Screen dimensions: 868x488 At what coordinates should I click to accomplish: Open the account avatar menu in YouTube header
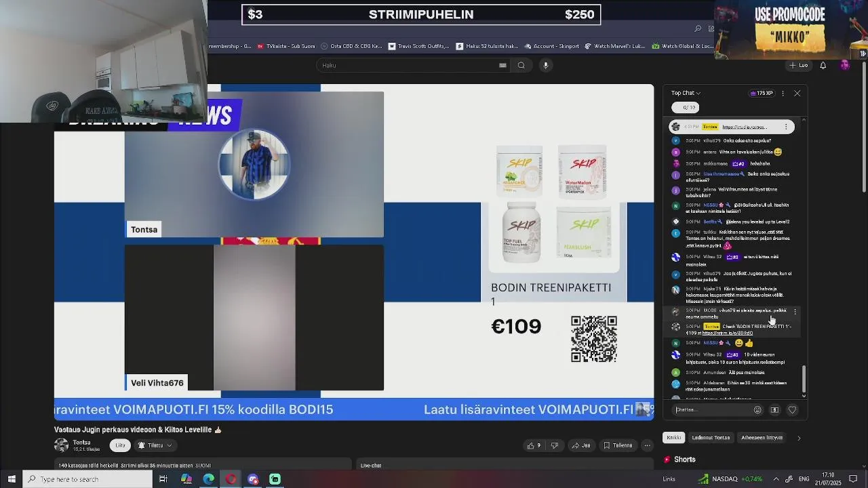click(844, 65)
